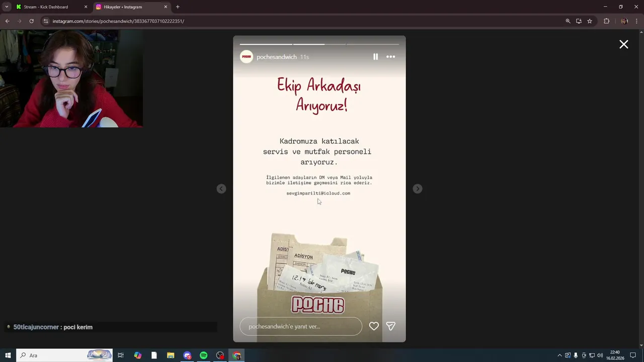This screenshot has height=362, width=644.
Task: Close the Hikayeler Instagram tab
Action: tap(166, 7)
